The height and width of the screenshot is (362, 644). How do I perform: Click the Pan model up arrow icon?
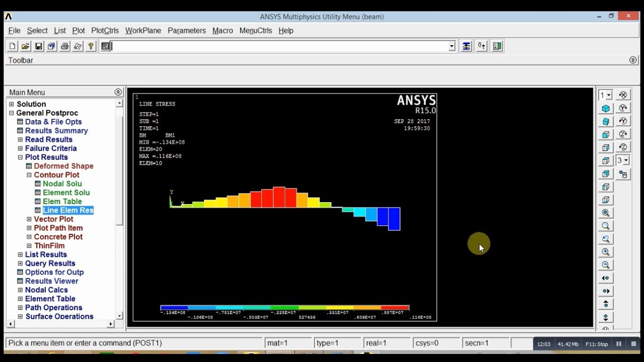tap(606, 304)
